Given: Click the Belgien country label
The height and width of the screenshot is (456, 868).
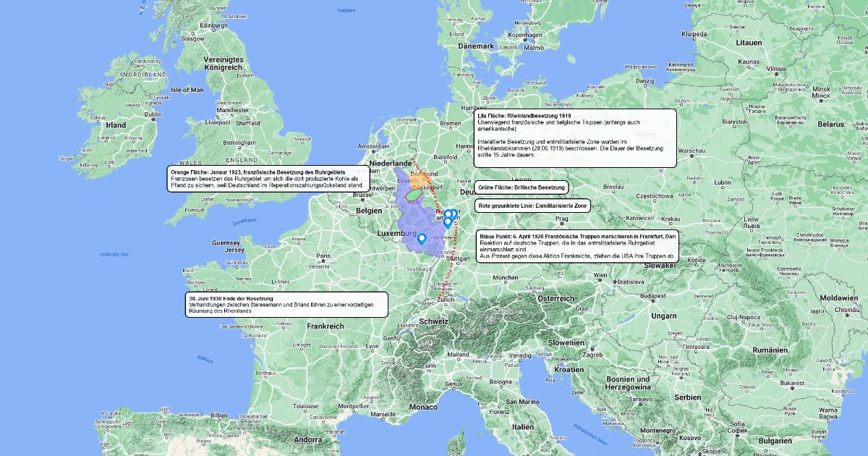Looking at the screenshot, I should [x=369, y=211].
